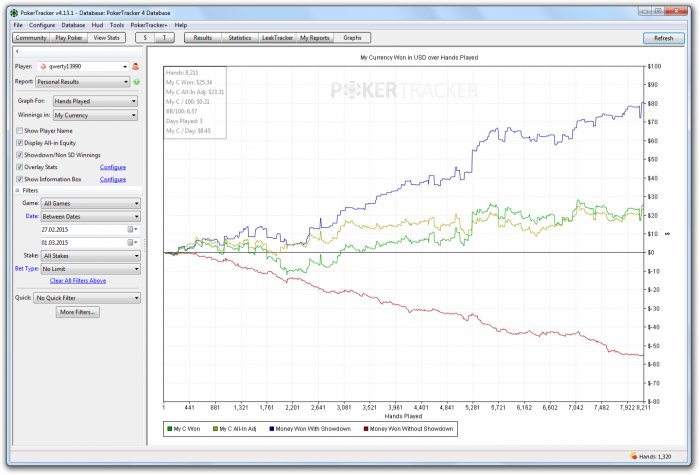
Task: Open the Graph For dropdown
Action: point(95,101)
